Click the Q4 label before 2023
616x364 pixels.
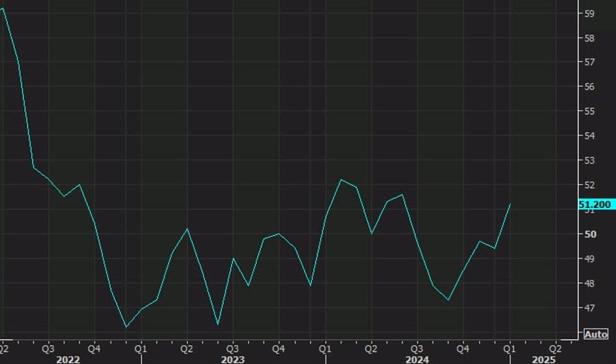coord(94,347)
